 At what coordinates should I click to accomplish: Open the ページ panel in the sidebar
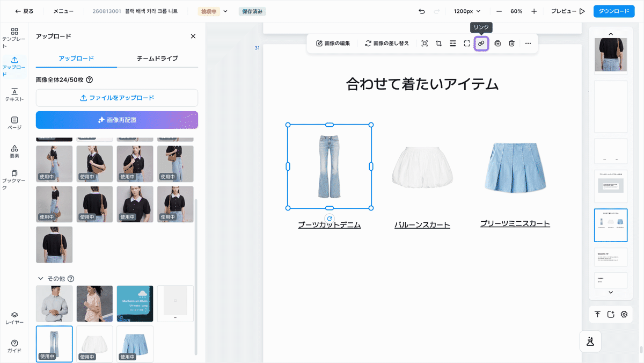14,124
